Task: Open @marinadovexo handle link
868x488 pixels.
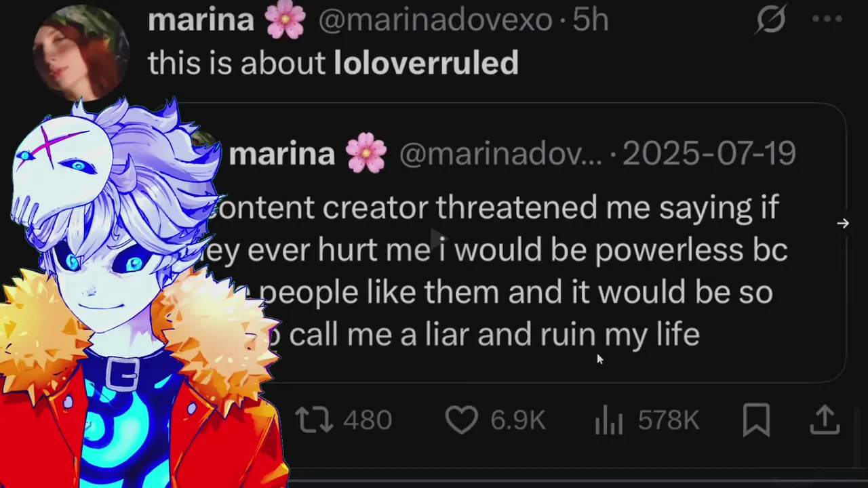Action: point(435,20)
